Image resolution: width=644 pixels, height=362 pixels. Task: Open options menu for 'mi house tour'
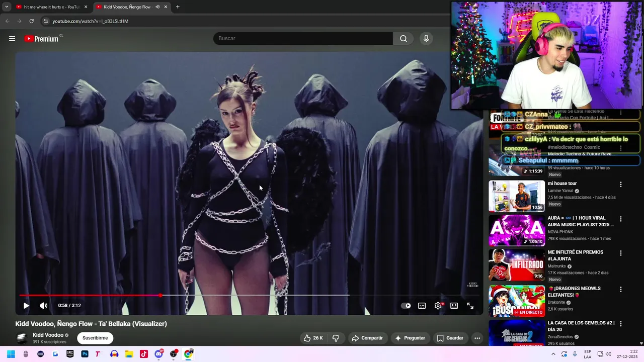(621, 185)
